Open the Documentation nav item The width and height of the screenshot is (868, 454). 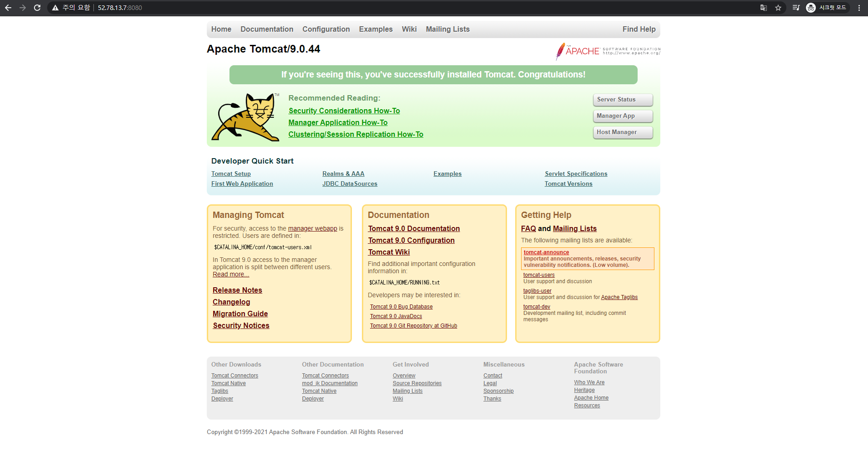pyautogui.click(x=267, y=29)
